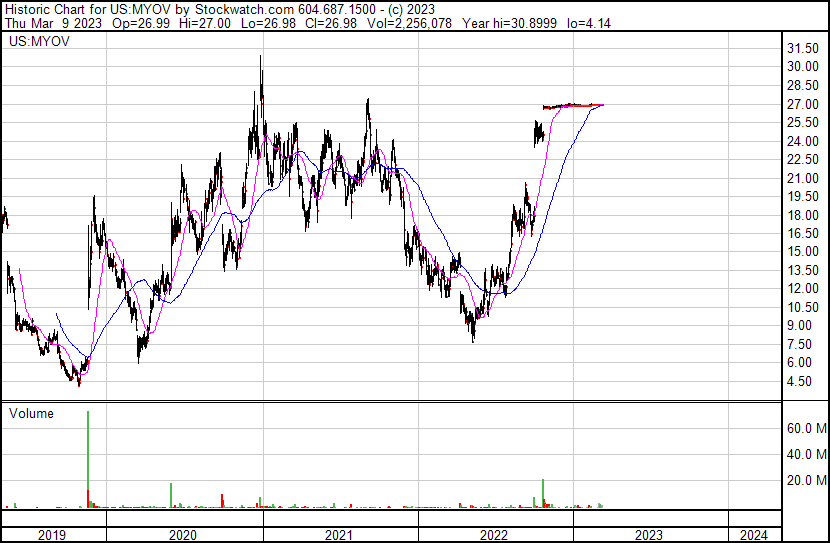Click the 60.0 M volume axis label

[806, 428]
